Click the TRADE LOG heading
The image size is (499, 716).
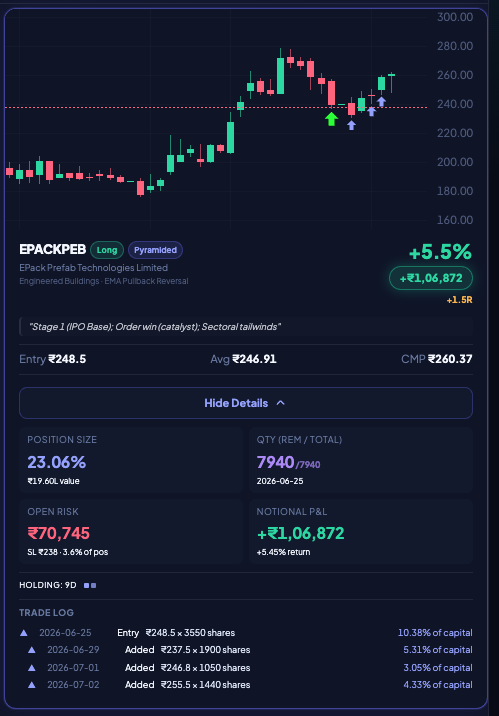click(x=46, y=613)
